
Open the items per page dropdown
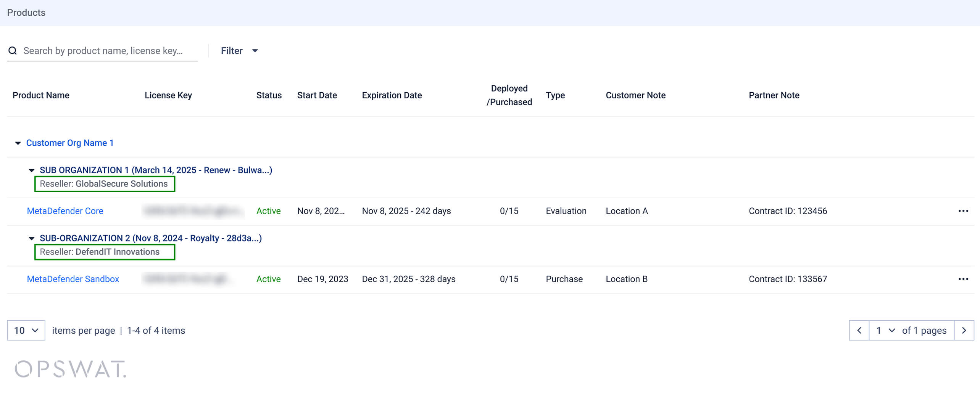tap(26, 330)
